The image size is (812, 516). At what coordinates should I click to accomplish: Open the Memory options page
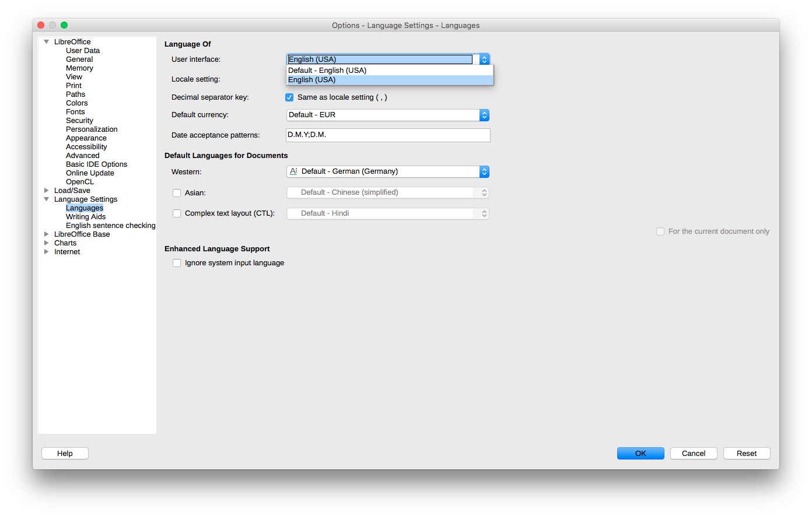[79, 68]
